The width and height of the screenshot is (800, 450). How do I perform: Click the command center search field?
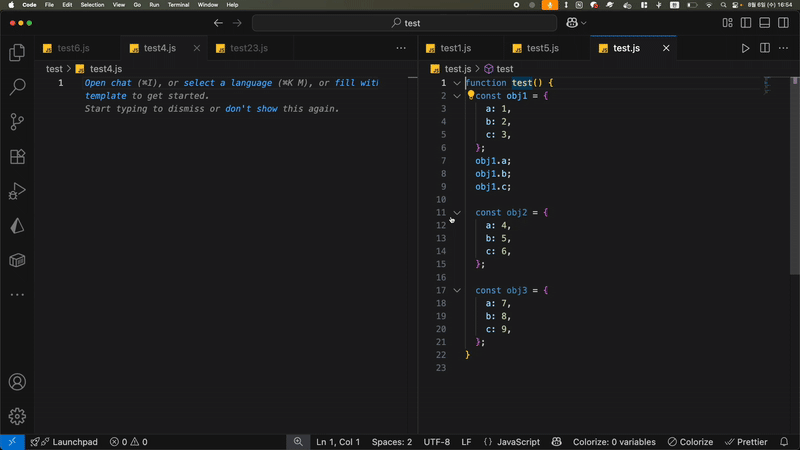[404, 23]
